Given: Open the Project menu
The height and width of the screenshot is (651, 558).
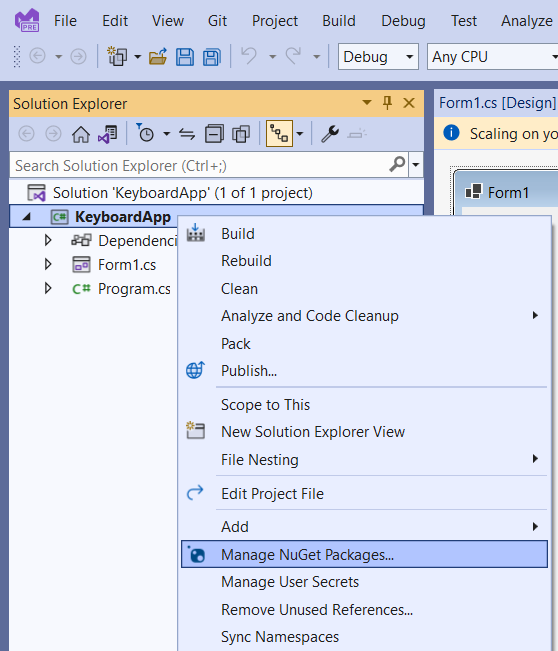Looking at the screenshot, I should (x=275, y=21).
